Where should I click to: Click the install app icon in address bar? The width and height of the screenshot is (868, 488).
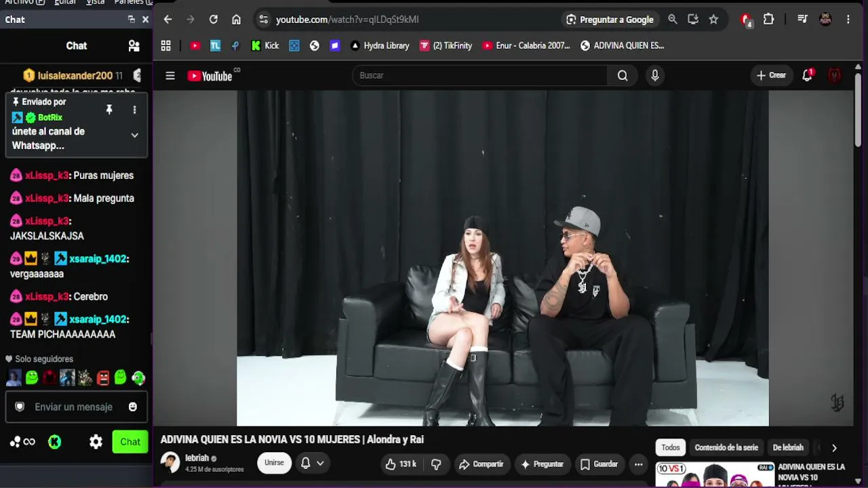(x=693, y=20)
